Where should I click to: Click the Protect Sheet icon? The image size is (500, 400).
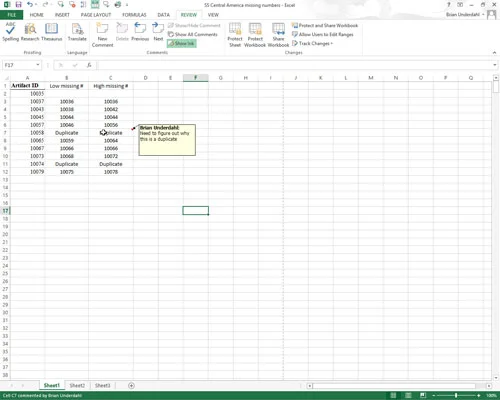click(x=235, y=35)
